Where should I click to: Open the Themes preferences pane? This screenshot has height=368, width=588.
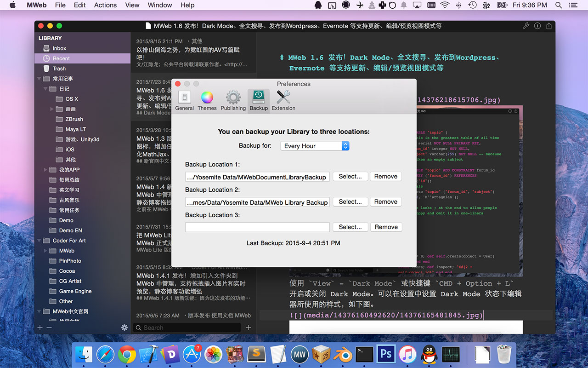(207, 100)
